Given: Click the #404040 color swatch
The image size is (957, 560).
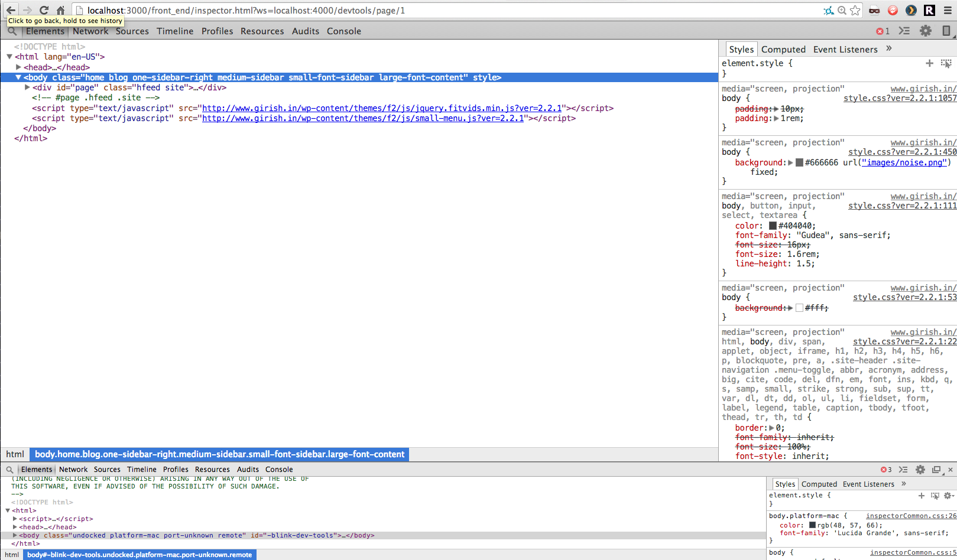Looking at the screenshot, I should pyautogui.click(x=773, y=226).
